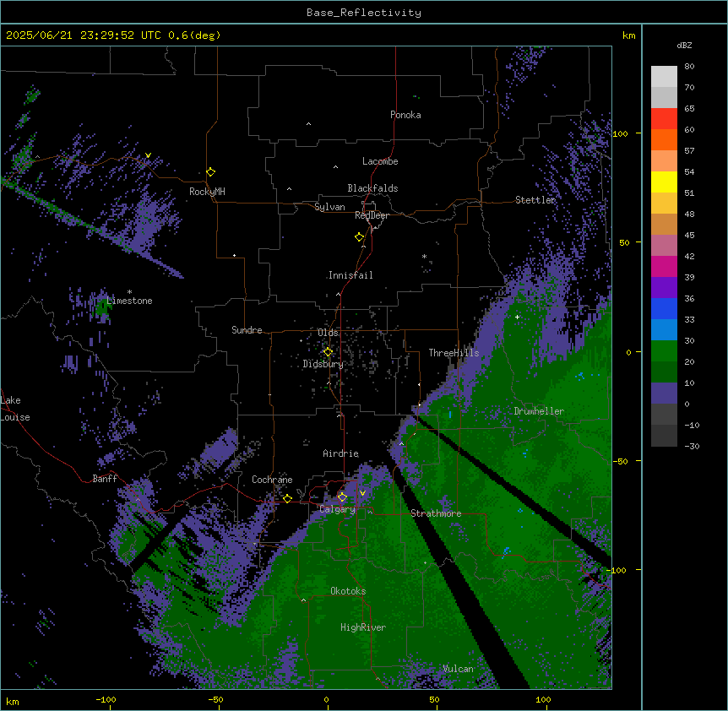Click the Limestone label
728x711 pixels.
tap(129, 301)
